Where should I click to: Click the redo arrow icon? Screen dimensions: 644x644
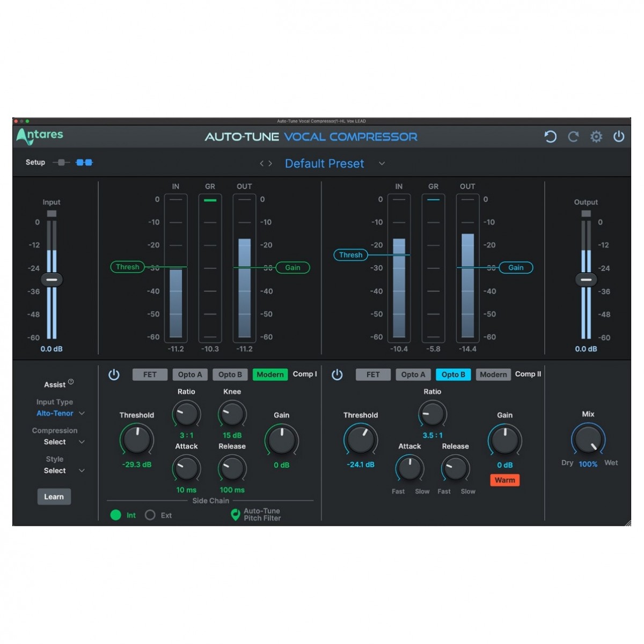[x=573, y=137]
